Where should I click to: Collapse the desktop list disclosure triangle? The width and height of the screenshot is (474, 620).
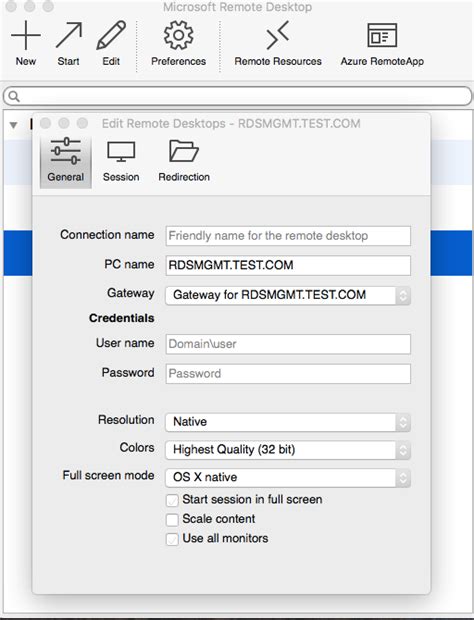pyautogui.click(x=13, y=125)
